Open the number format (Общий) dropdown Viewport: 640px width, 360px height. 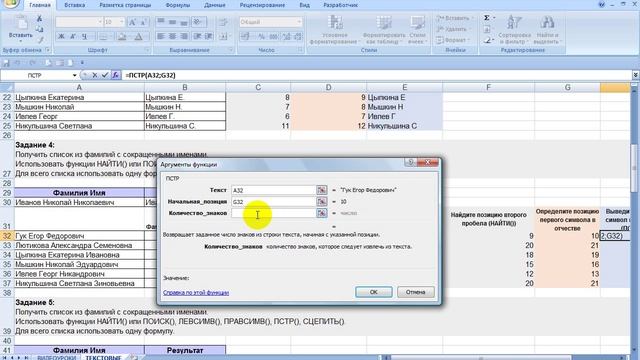pyautogui.click(x=299, y=22)
